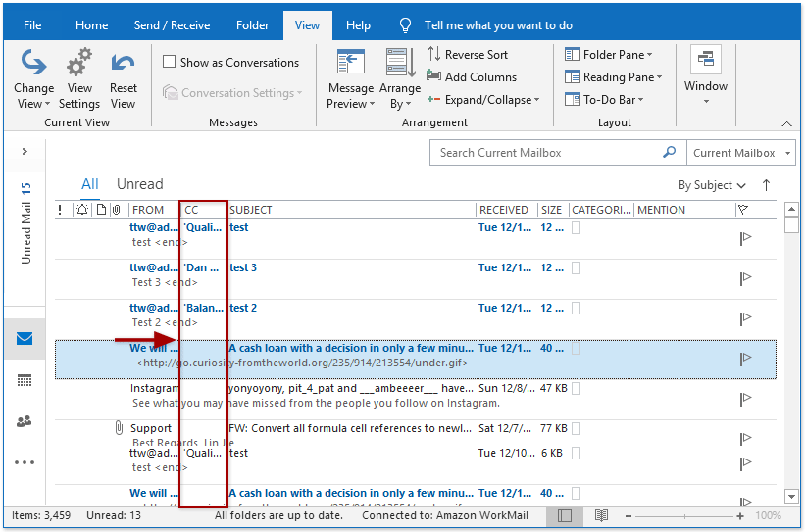Flag the 'test 3' message

[745, 278]
